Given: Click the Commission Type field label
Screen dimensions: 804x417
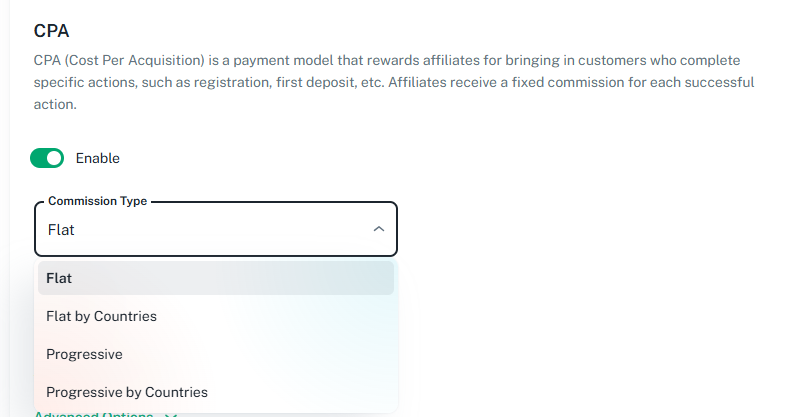Looking at the screenshot, I should pyautogui.click(x=97, y=201).
